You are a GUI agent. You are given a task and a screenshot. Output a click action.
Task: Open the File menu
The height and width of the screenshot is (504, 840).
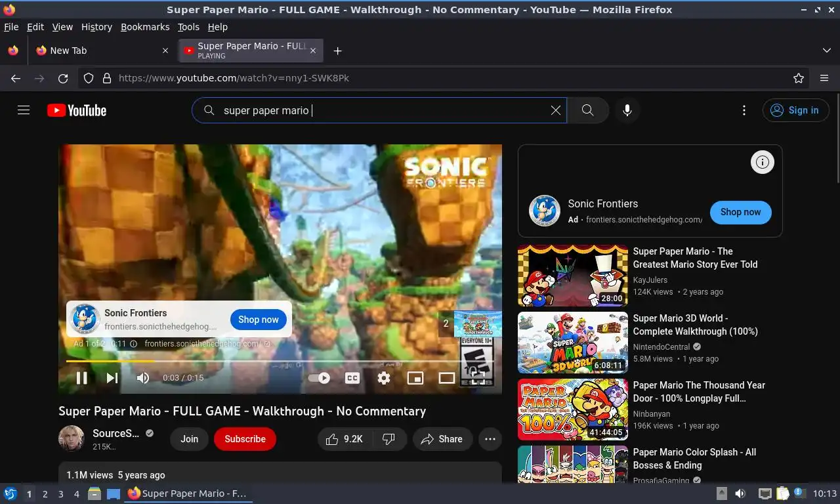(x=11, y=27)
